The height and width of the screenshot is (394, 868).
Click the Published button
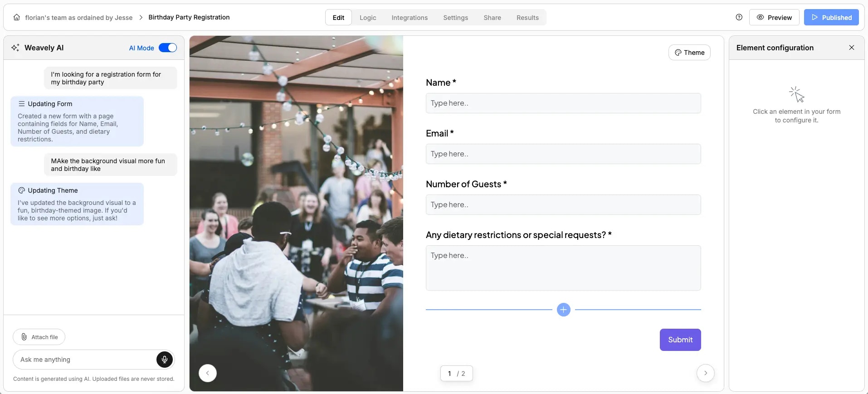pyautogui.click(x=831, y=17)
